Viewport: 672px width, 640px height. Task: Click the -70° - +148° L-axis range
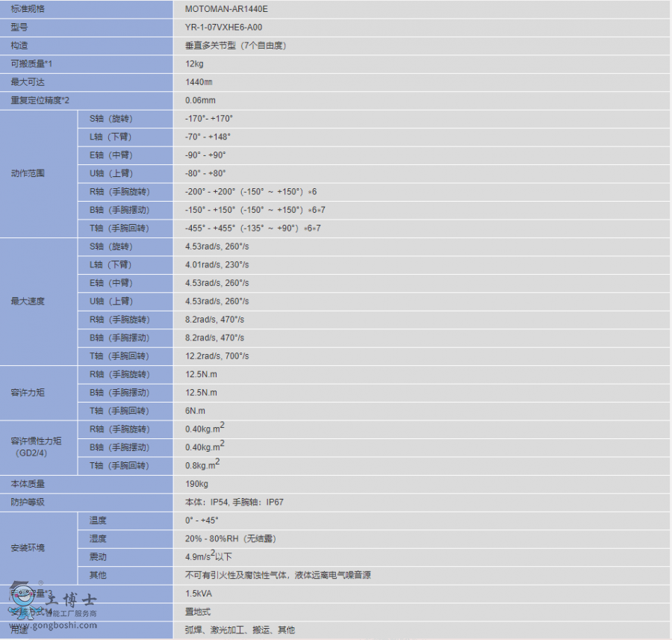(208, 137)
